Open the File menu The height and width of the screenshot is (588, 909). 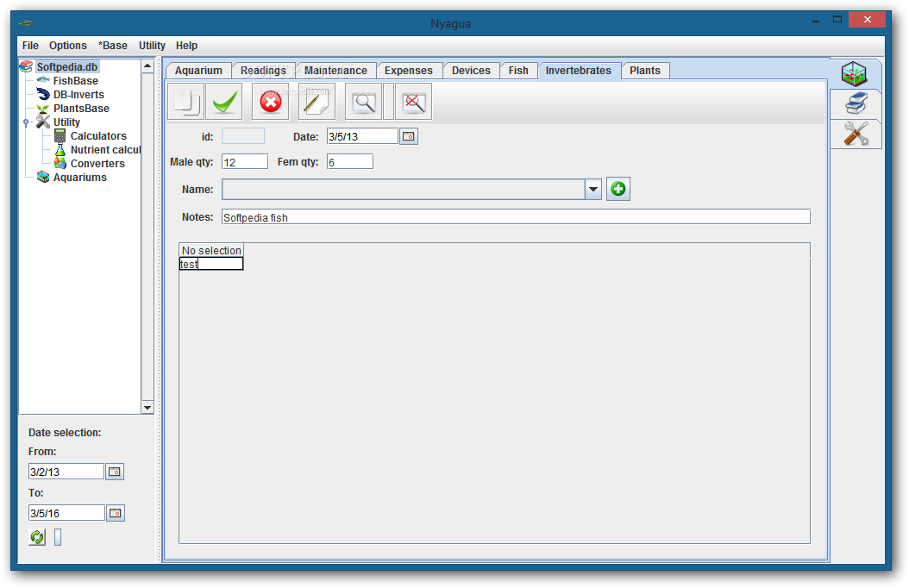30,45
